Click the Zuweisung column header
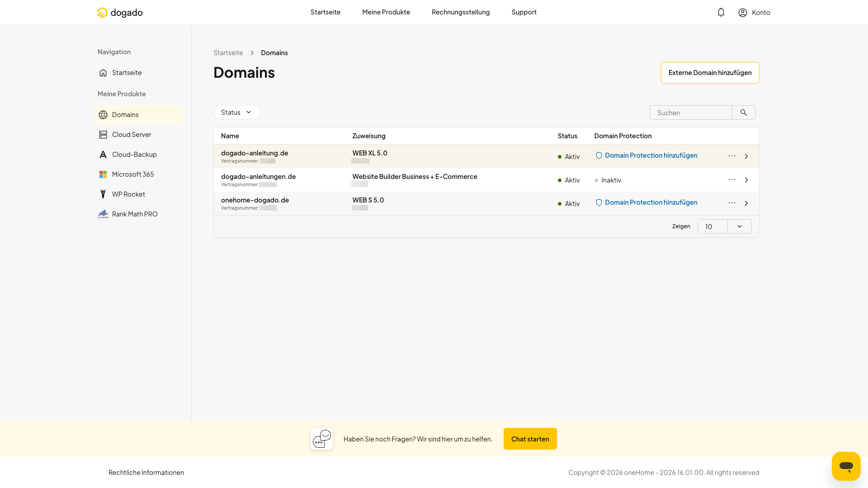This screenshot has height=488, width=868. (369, 136)
